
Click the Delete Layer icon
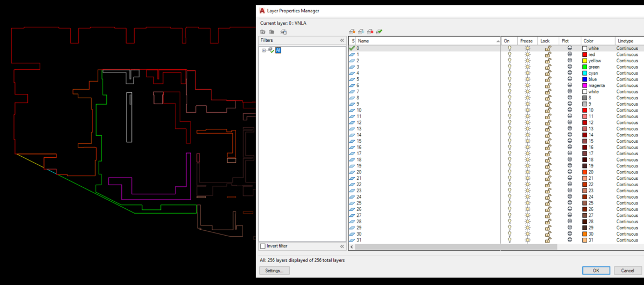[x=370, y=32]
